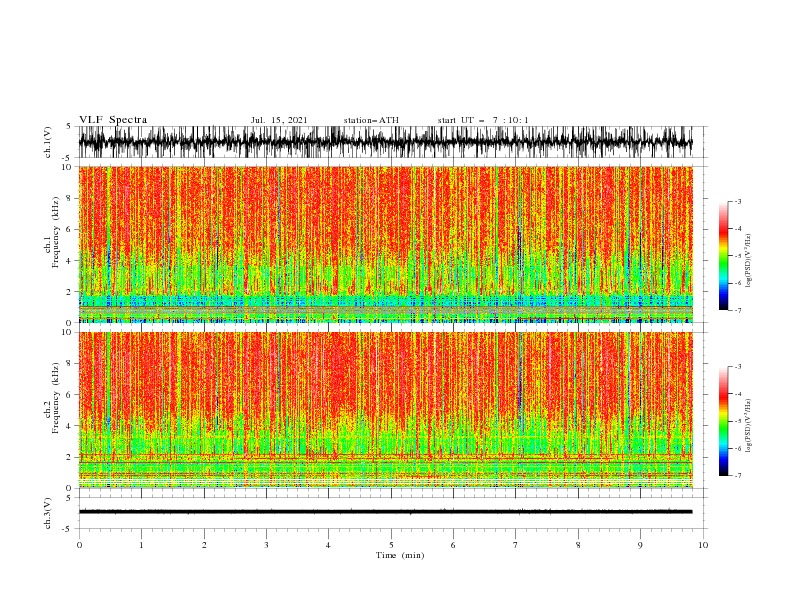Click the 'VLF Spectra' title text
792x612 pixels.
click(x=113, y=120)
